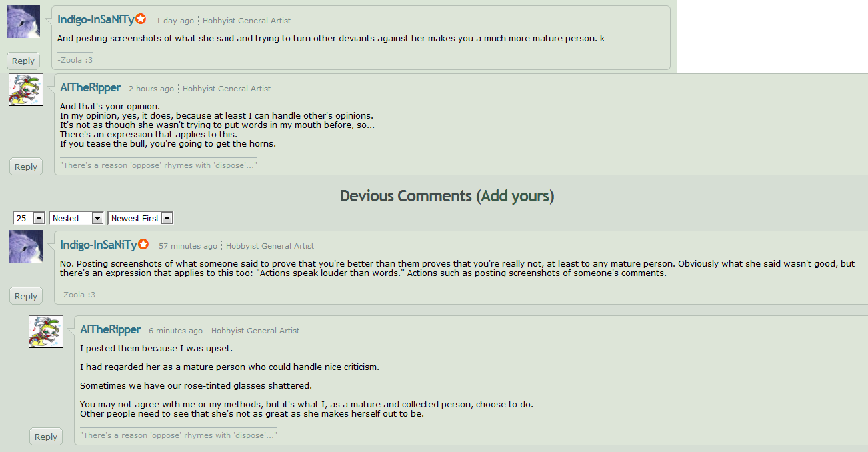Click the orange star badge on the 1 day ago comment

[x=141, y=19]
